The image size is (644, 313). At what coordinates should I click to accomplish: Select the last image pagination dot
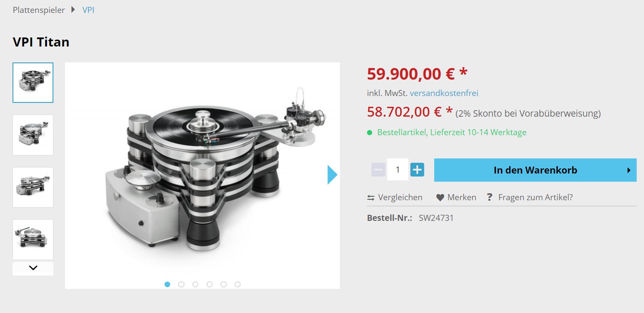click(x=237, y=284)
